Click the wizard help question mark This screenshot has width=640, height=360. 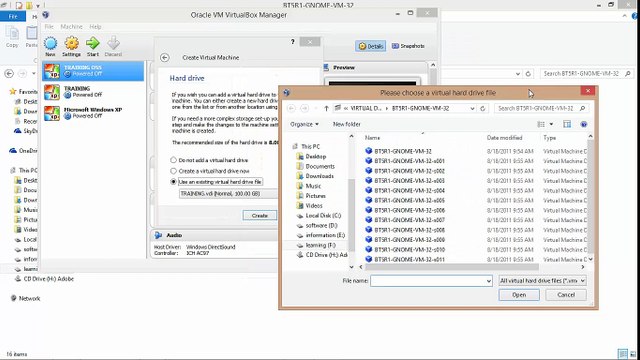(x=293, y=42)
